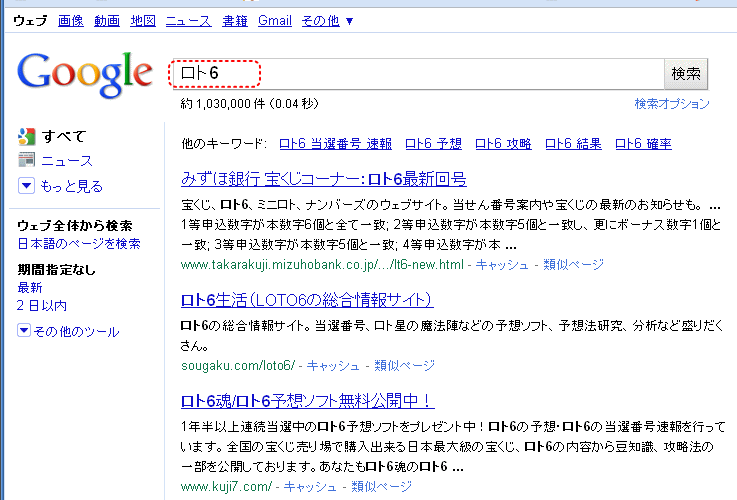737x500 pixels.
Task: Select 最新 time filter
Action: [30, 287]
